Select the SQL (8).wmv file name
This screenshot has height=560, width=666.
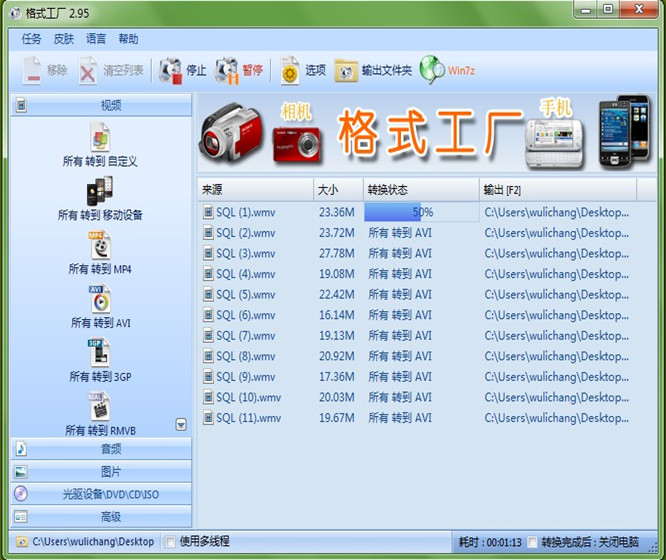tap(246, 356)
